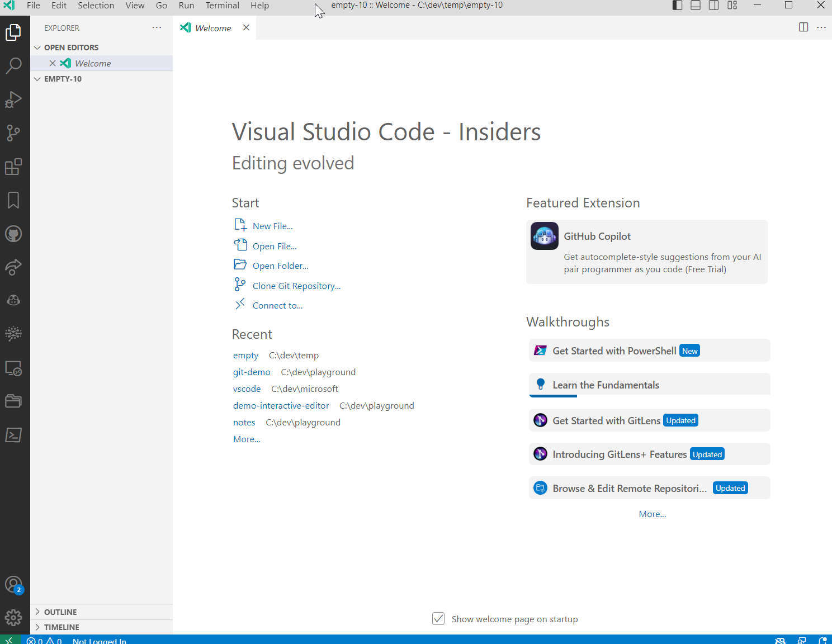
Task: Open the Manage settings gear
Action: coord(13,618)
